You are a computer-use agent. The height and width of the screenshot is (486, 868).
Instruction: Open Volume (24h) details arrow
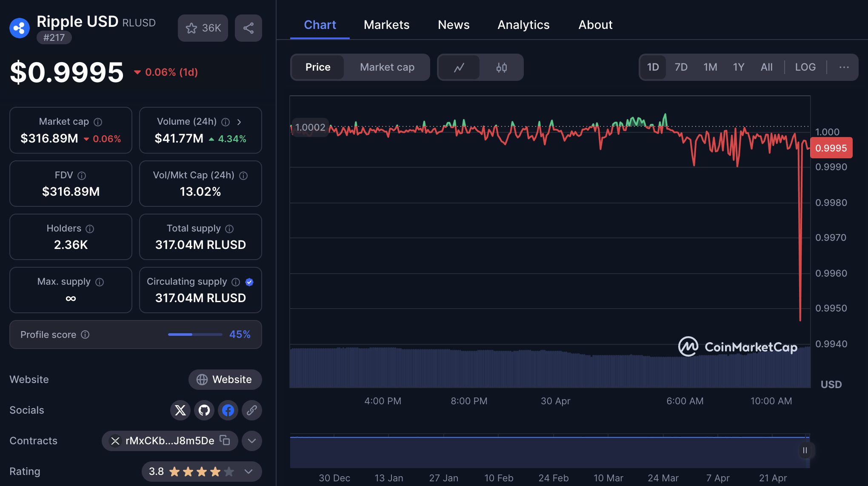pyautogui.click(x=239, y=122)
